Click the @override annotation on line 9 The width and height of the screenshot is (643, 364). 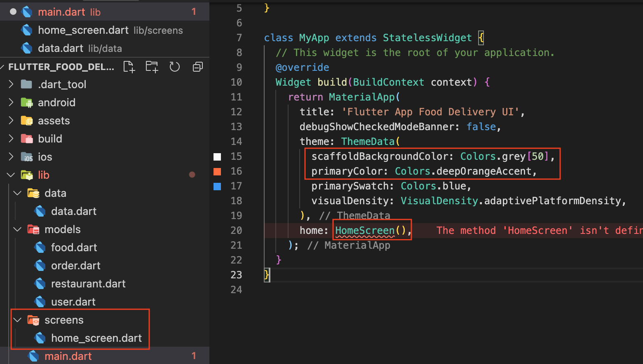(302, 68)
